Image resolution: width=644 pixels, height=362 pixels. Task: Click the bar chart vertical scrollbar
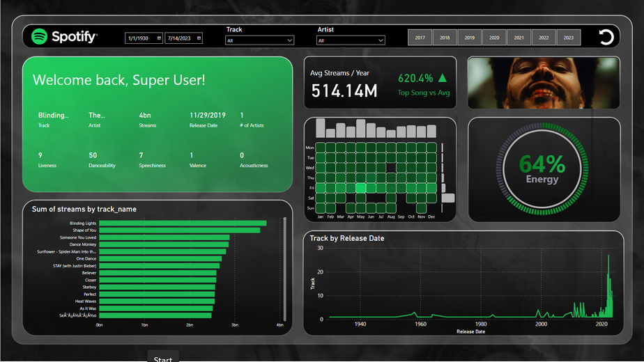point(284,269)
